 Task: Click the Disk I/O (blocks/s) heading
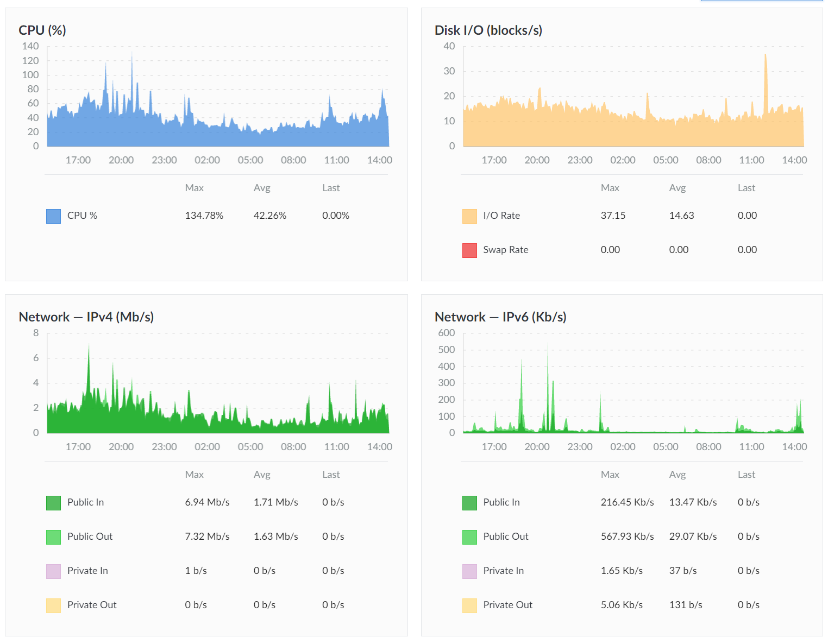[488, 30]
